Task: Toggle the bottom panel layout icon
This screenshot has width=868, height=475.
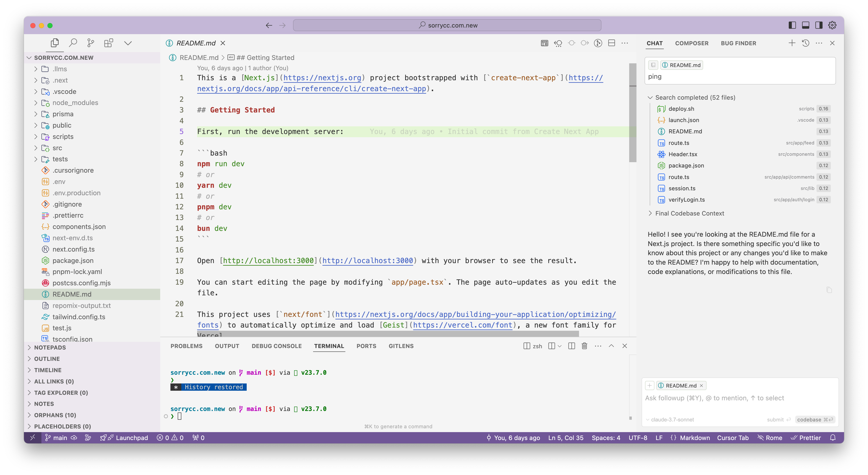Action: [806, 25]
